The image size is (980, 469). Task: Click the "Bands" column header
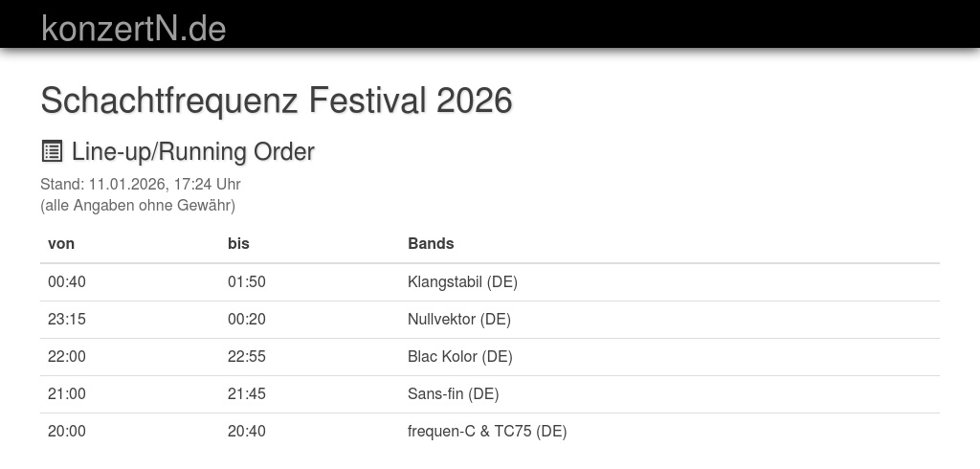click(x=431, y=243)
